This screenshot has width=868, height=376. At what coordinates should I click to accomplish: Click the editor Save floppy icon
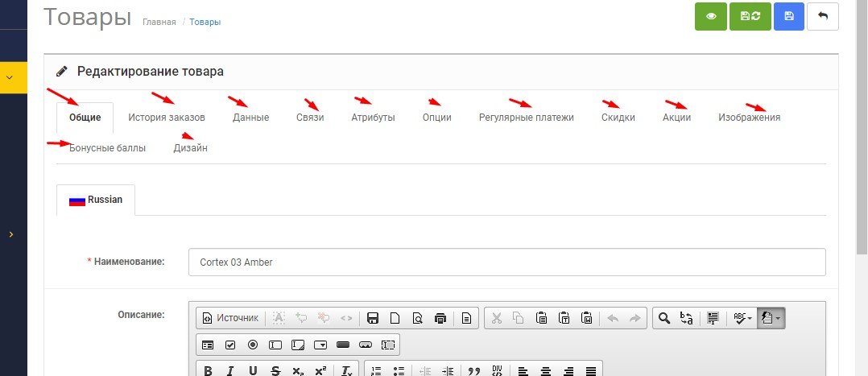[373, 318]
